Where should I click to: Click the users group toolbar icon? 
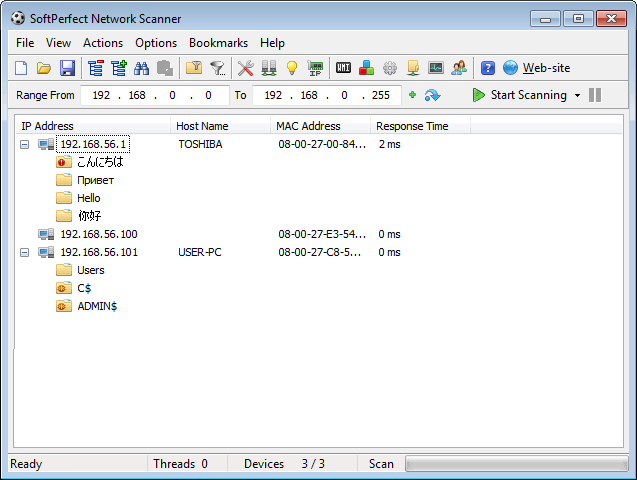tap(459, 68)
